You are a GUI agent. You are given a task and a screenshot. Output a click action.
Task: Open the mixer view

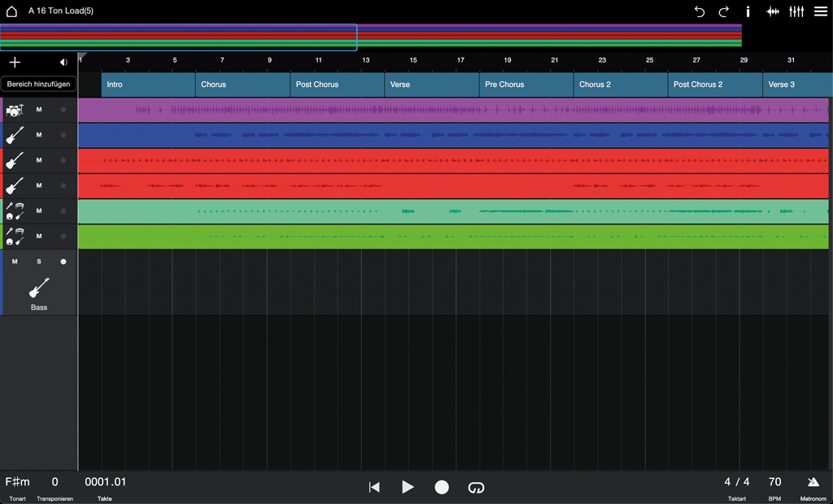pos(796,11)
